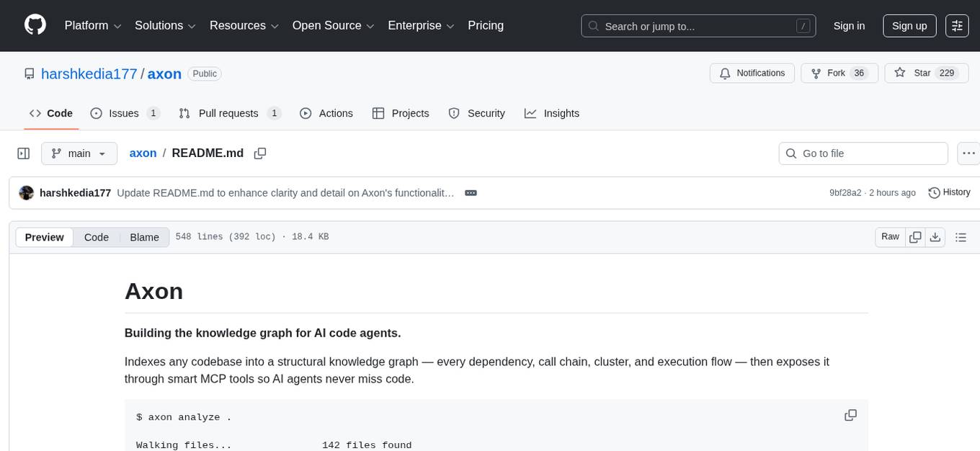Viewport: 980px width, 451px height.
Task: Copy the raw README contents
Action: (x=915, y=236)
